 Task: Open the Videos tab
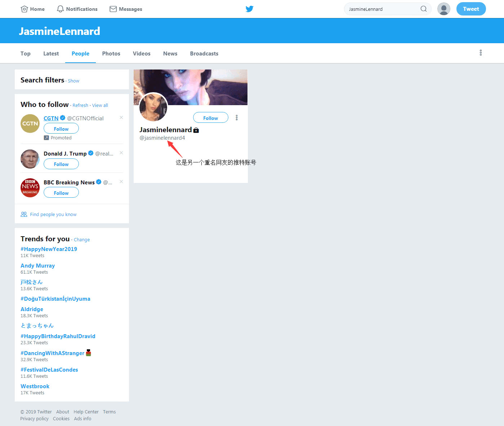click(142, 53)
